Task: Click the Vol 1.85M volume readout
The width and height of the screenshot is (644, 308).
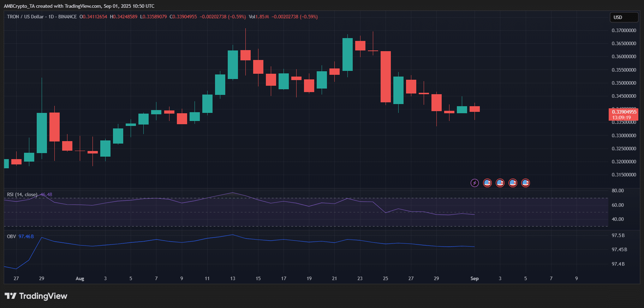Action: pos(259,17)
